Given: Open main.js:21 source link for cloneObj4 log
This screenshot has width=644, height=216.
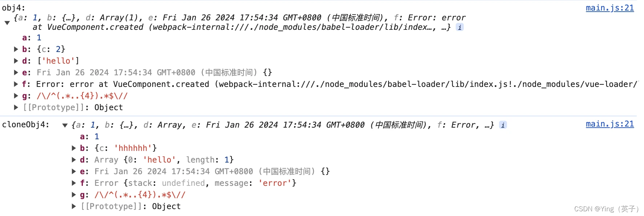Looking at the screenshot, I should pyautogui.click(x=609, y=124).
